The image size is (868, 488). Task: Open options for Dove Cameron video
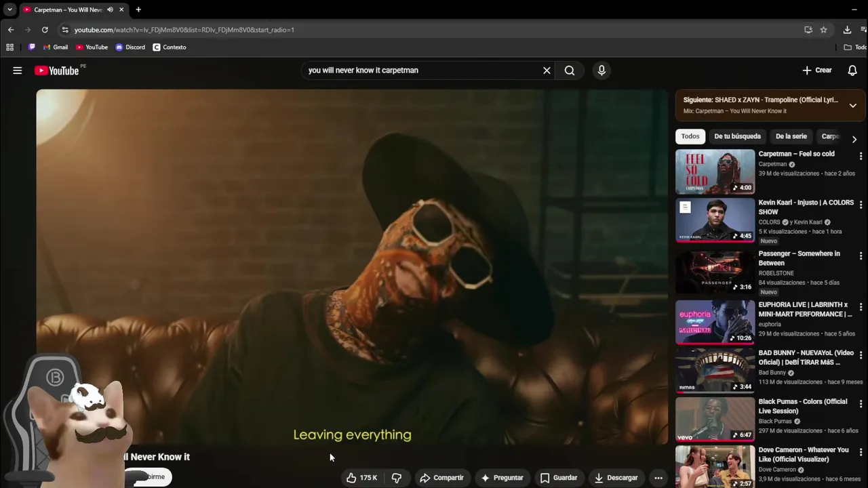click(x=861, y=452)
